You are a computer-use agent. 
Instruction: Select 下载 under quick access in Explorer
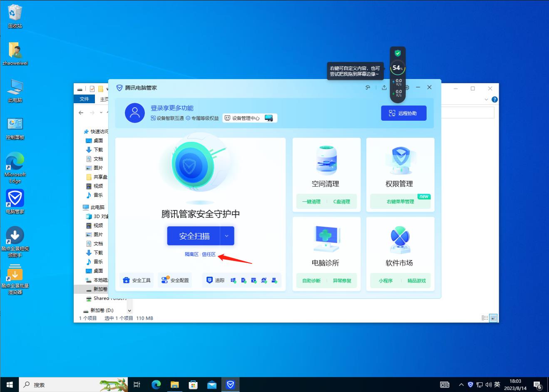pyautogui.click(x=95, y=150)
